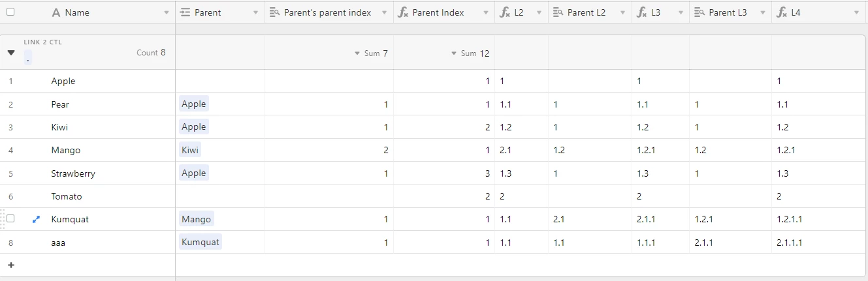Click the formula icon in the L4 header

pos(782,12)
